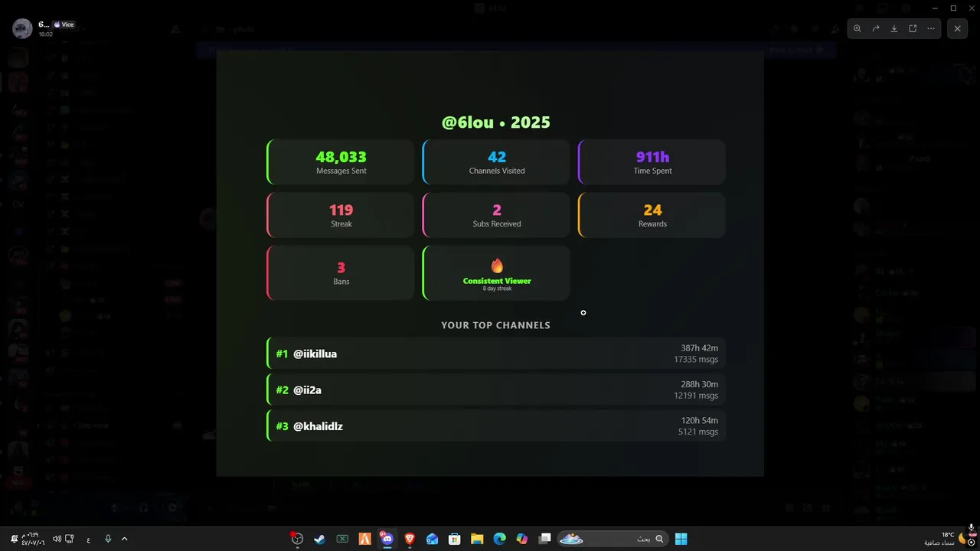Click the "3" Bans card
The height and width of the screenshot is (551, 980).
pyautogui.click(x=341, y=273)
